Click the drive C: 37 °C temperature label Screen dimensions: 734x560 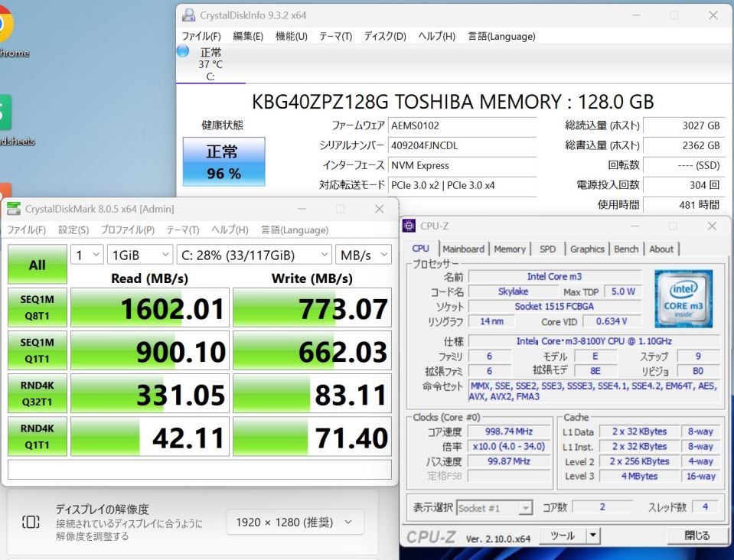point(210,64)
